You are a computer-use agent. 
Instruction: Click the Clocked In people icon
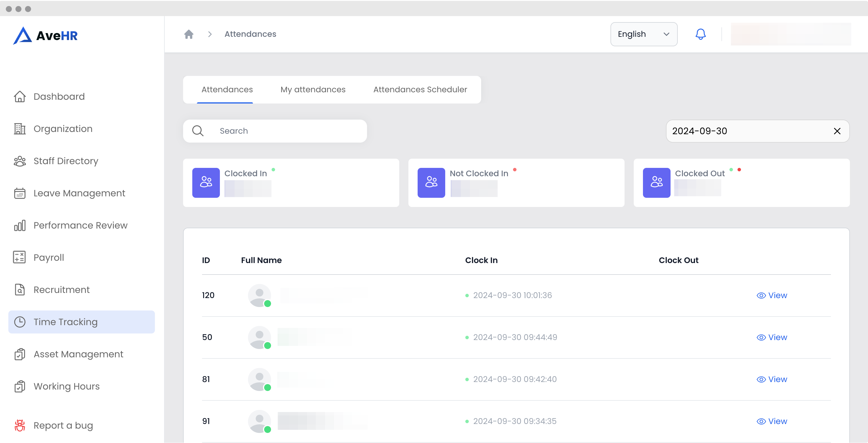point(206,182)
